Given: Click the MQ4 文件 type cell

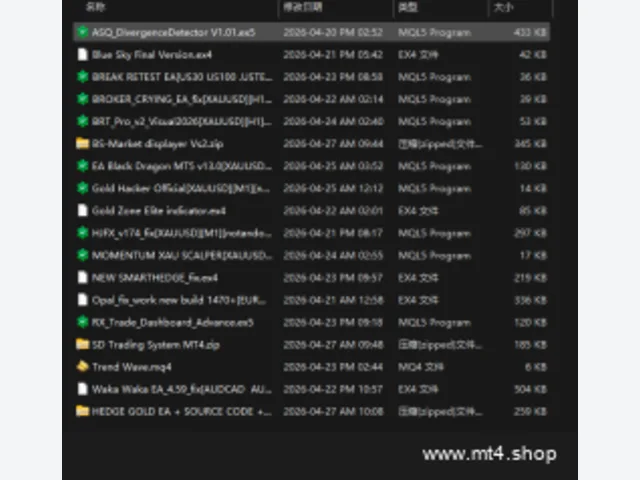Looking at the screenshot, I should [421, 367].
